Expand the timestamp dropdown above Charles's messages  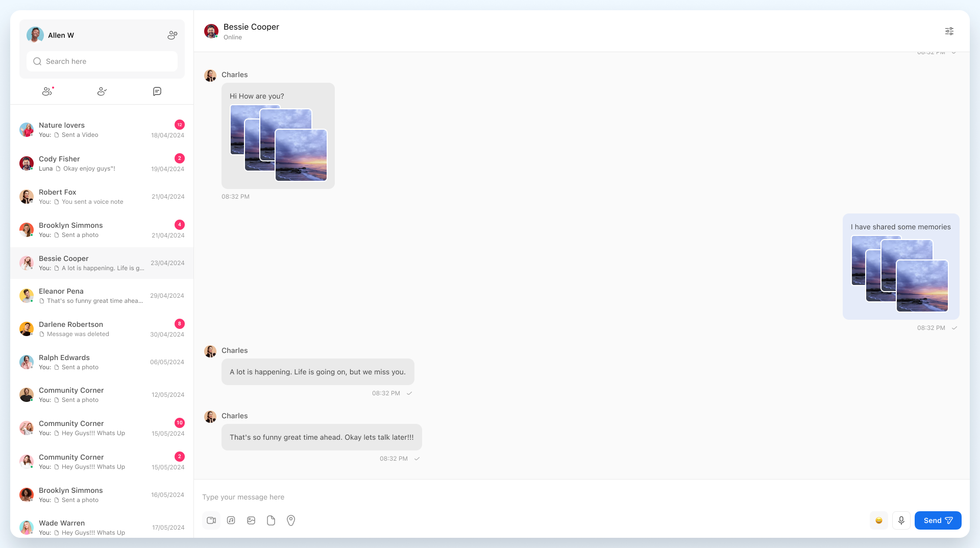tap(952, 52)
